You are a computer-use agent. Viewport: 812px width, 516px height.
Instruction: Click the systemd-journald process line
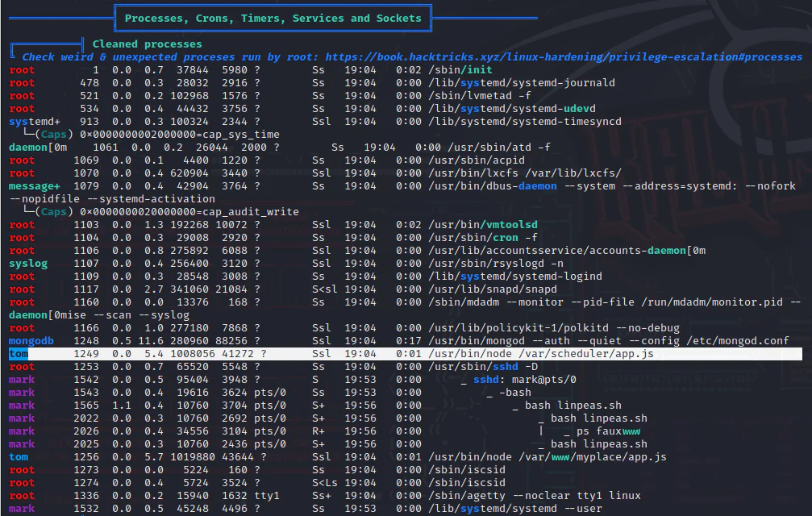(312, 83)
